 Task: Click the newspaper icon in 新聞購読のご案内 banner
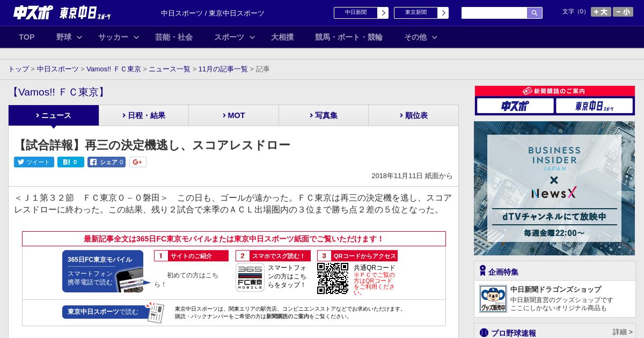tap(528, 91)
